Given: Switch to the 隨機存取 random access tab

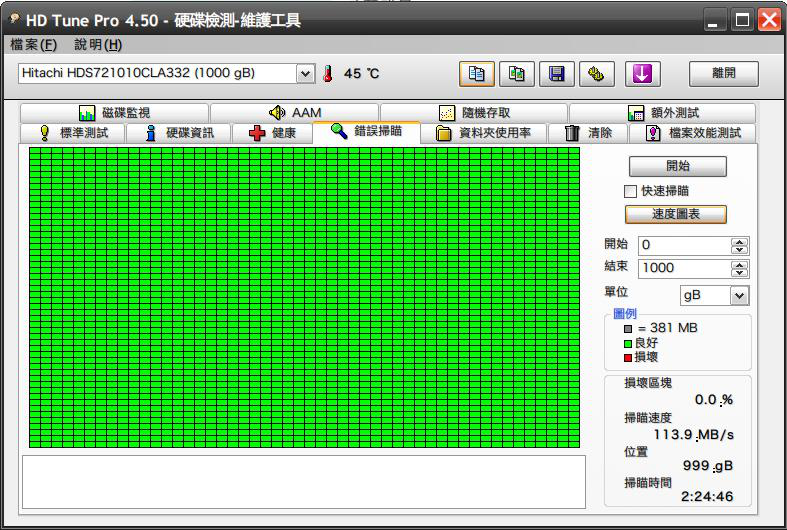Looking at the screenshot, I should point(474,113).
